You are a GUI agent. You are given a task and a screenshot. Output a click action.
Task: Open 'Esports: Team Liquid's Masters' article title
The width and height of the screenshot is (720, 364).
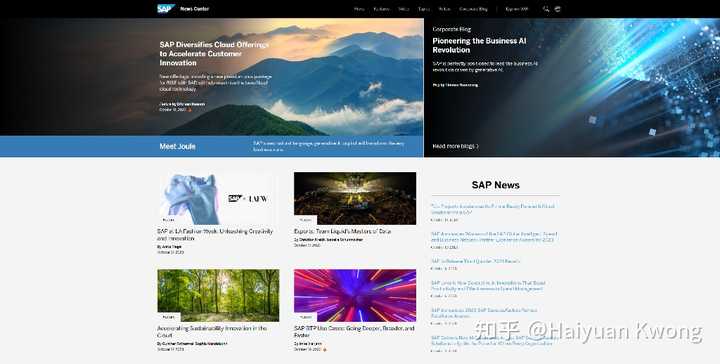(x=343, y=231)
